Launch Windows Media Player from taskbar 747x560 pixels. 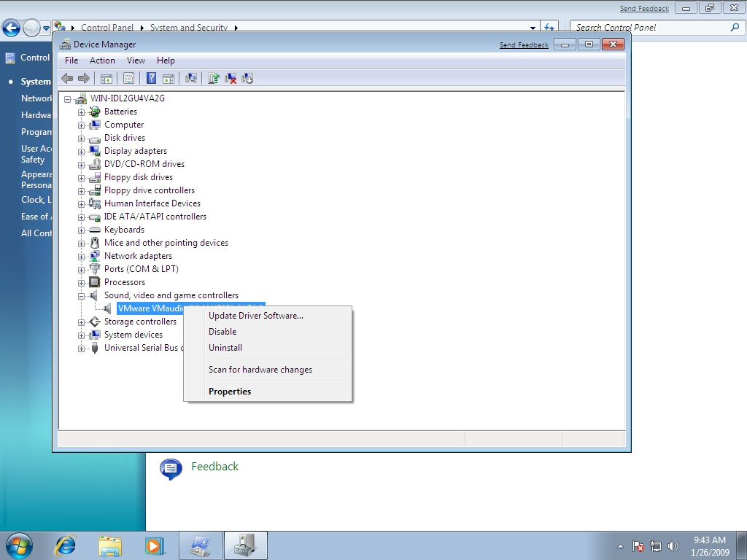coord(155,545)
